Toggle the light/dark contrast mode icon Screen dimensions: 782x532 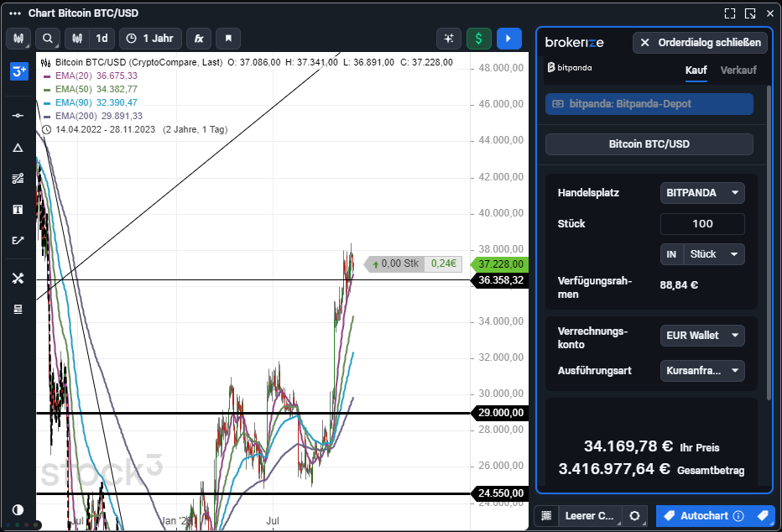click(18, 509)
